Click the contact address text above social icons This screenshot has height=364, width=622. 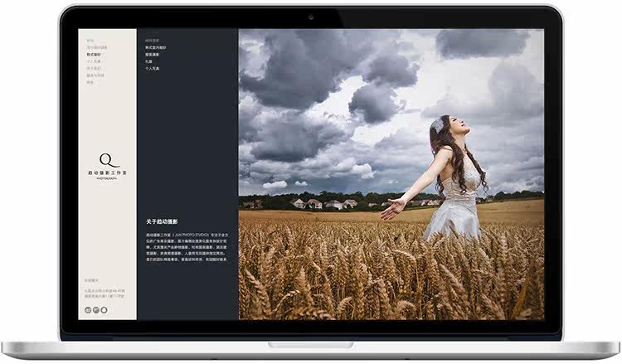pyautogui.click(x=104, y=293)
